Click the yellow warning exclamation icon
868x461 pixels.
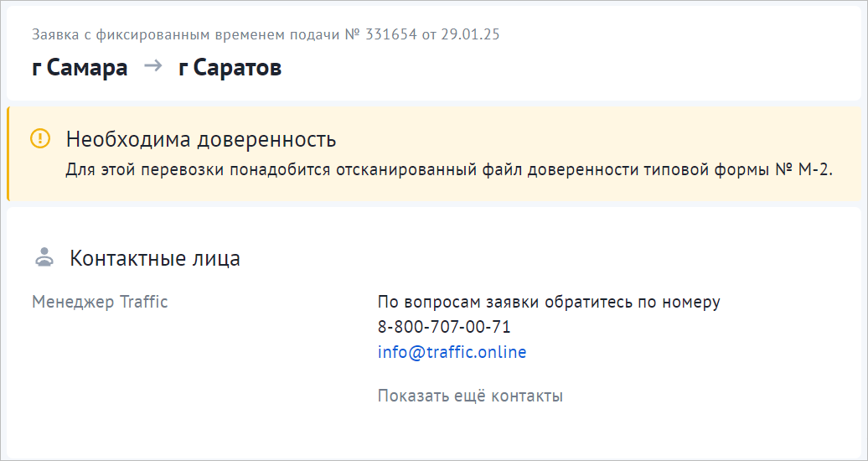click(x=40, y=138)
